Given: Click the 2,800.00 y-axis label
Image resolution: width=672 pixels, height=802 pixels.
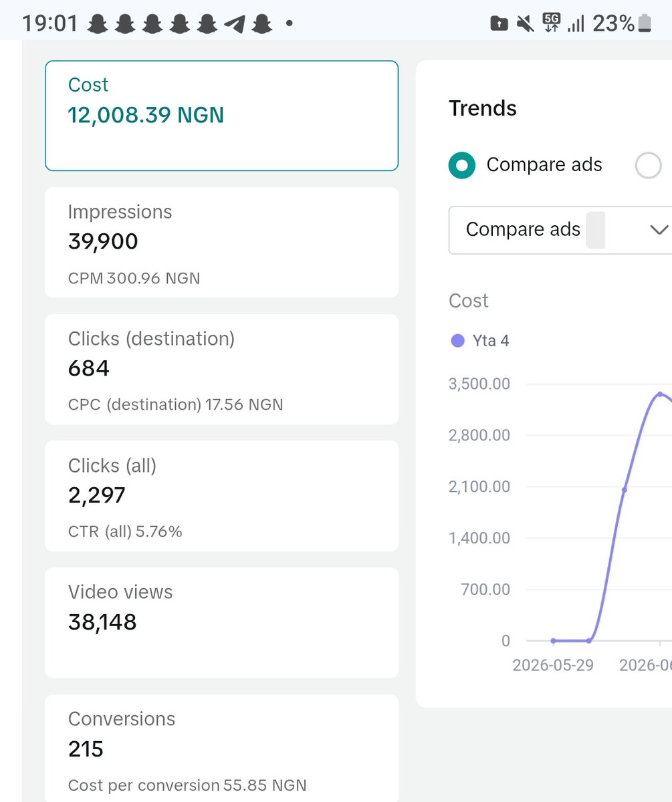Looking at the screenshot, I should tap(479, 435).
